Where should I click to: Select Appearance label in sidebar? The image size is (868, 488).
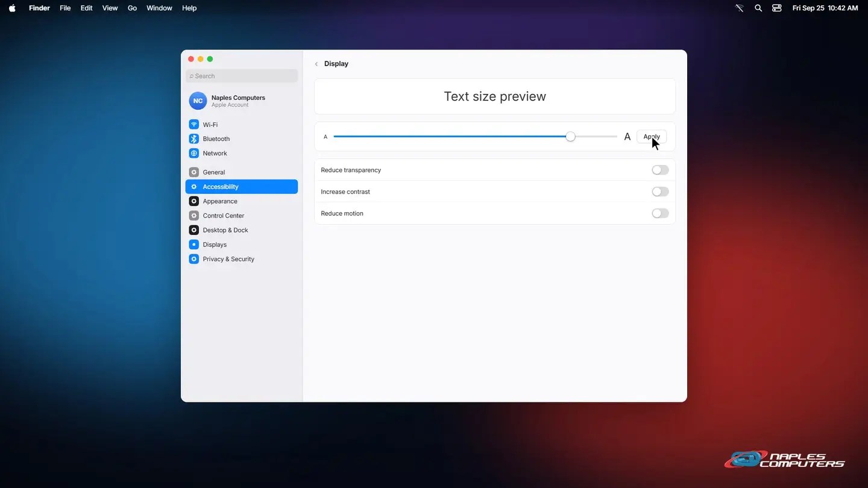220,201
